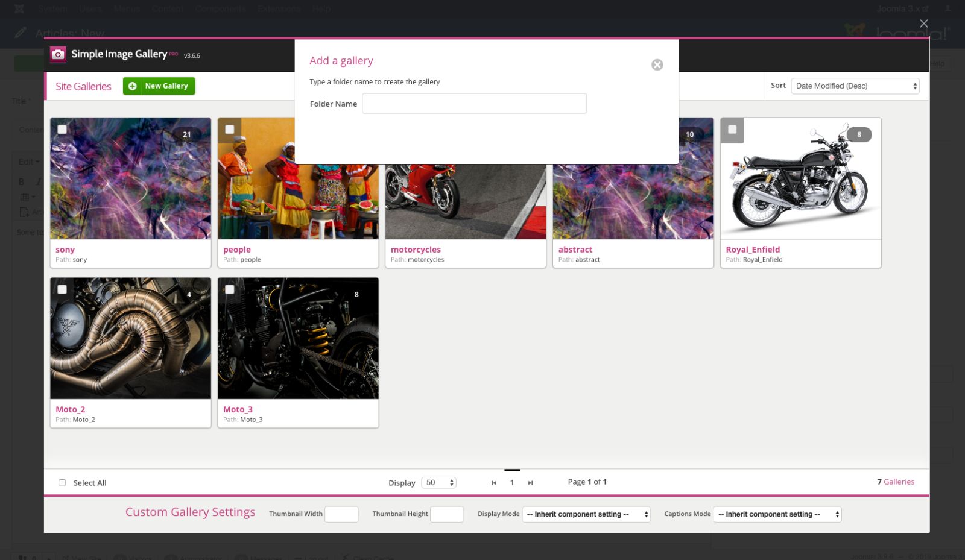Select the Moto_2 gallery checkbox
This screenshot has width=965, height=560.
[x=62, y=289]
